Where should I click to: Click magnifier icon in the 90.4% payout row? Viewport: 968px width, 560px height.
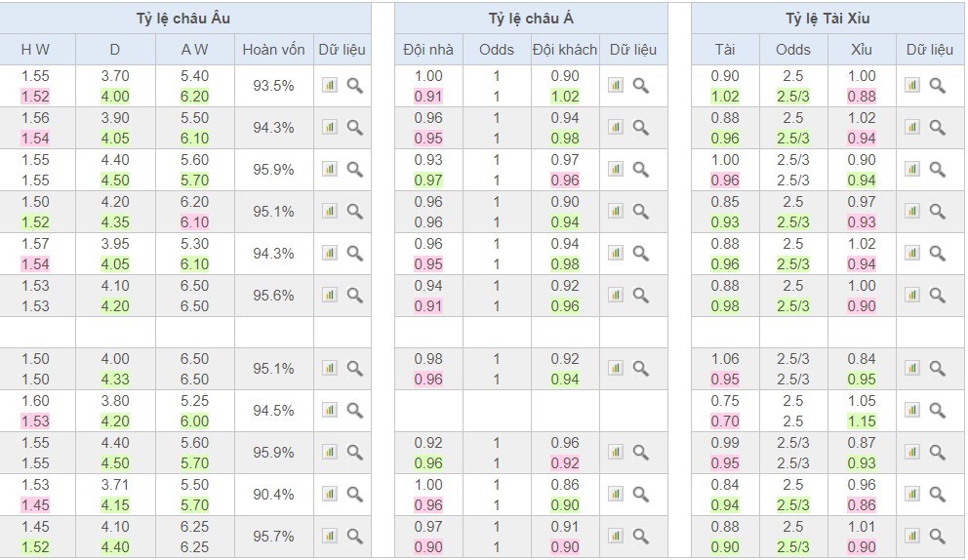coord(354,495)
